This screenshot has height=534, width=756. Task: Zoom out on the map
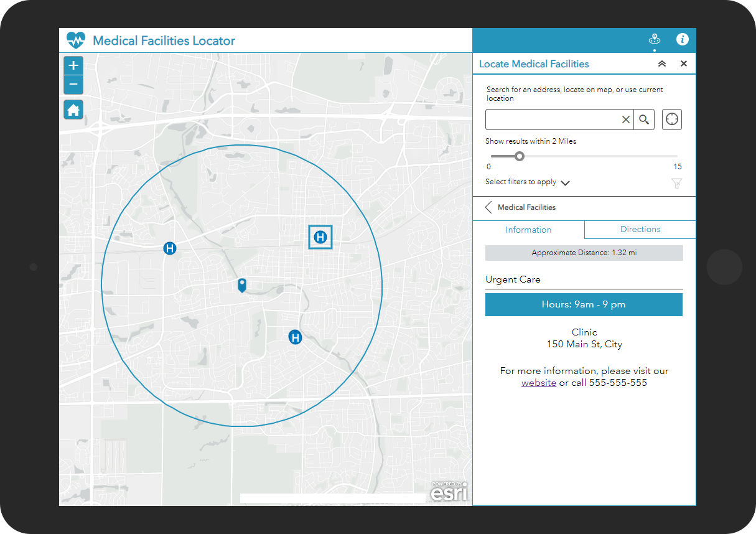[x=73, y=85]
